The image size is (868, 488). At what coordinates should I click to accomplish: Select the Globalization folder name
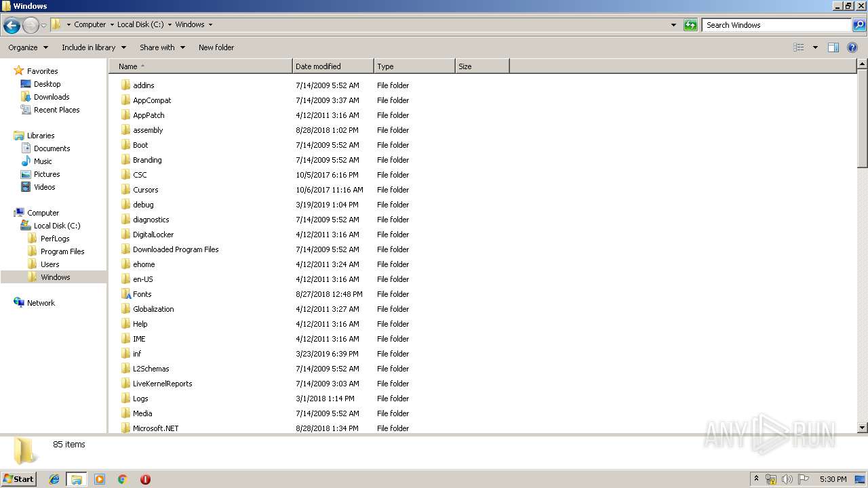(153, 309)
